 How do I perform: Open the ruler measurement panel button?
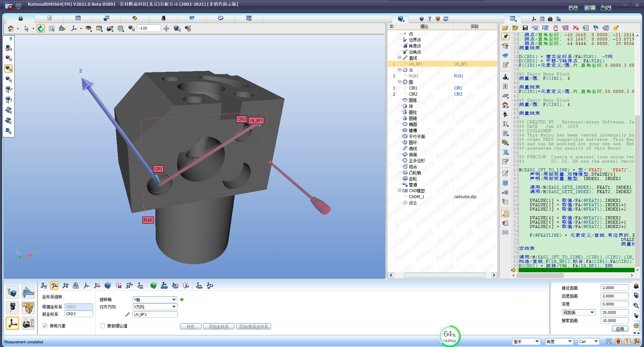(28, 293)
